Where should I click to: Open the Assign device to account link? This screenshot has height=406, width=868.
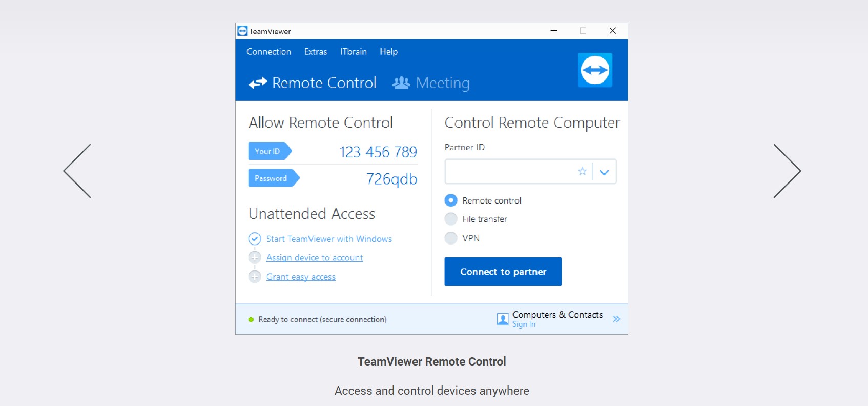point(315,258)
